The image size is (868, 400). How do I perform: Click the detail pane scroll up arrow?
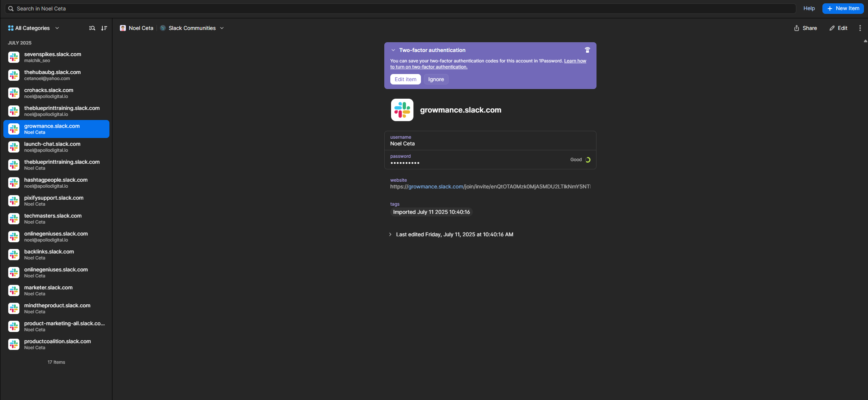[865, 41]
